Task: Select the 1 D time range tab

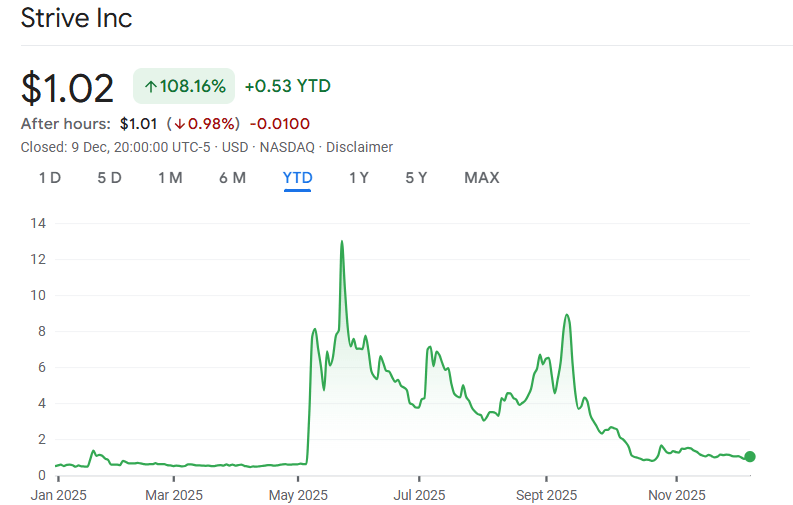Action: click(x=50, y=178)
